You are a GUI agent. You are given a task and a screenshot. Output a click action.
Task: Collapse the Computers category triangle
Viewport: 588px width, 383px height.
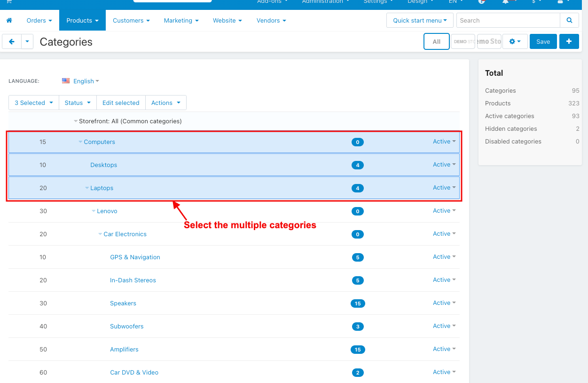point(80,142)
